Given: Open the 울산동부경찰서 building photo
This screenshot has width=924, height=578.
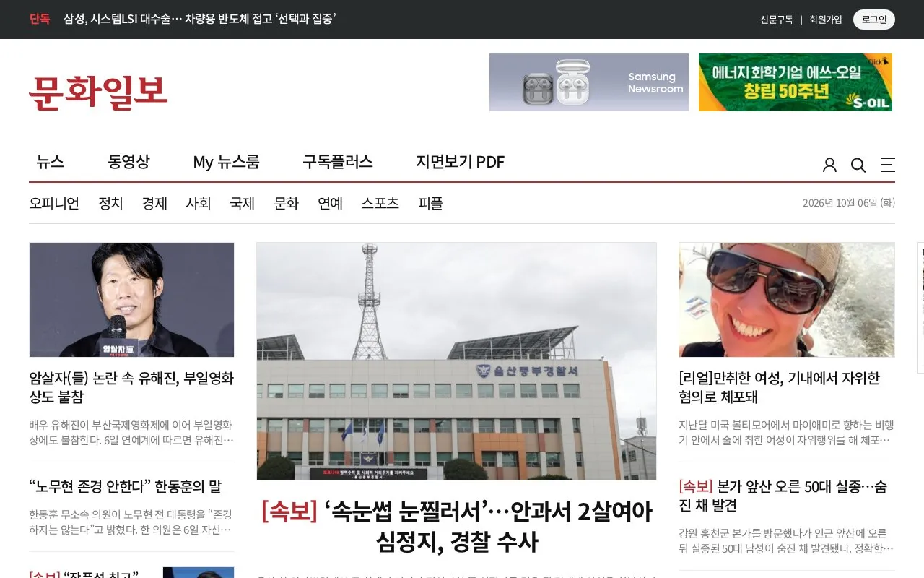Looking at the screenshot, I should [456, 361].
